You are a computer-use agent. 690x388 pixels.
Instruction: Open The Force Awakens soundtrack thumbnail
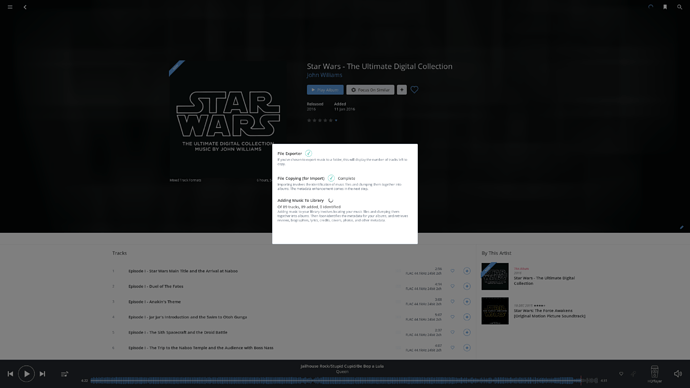click(x=495, y=311)
